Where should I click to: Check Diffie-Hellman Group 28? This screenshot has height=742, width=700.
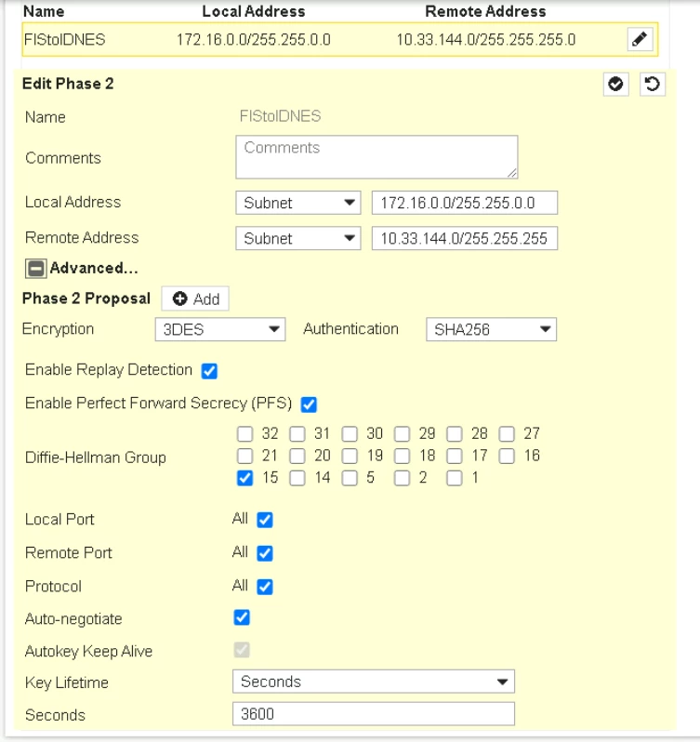point(455,433)
